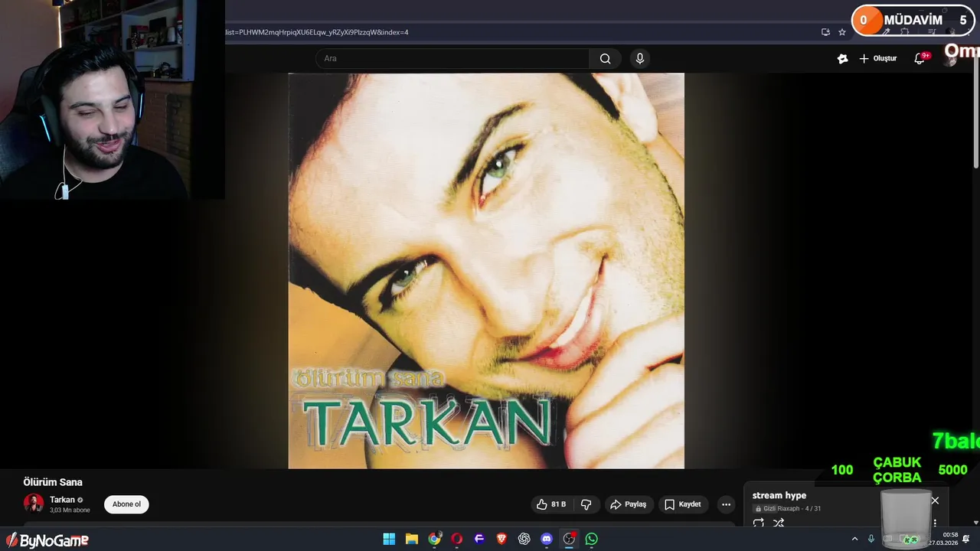Viewport: 980px width, 551px height.
Task: Open Discord from the taskbar
Action: (547, 539)
